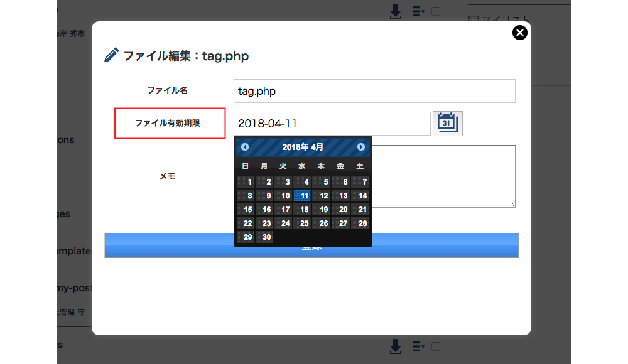This screenshot has width=628, height=364.
Task: Click the 2018年 4月 calendar title
Action: click(303, 147)
